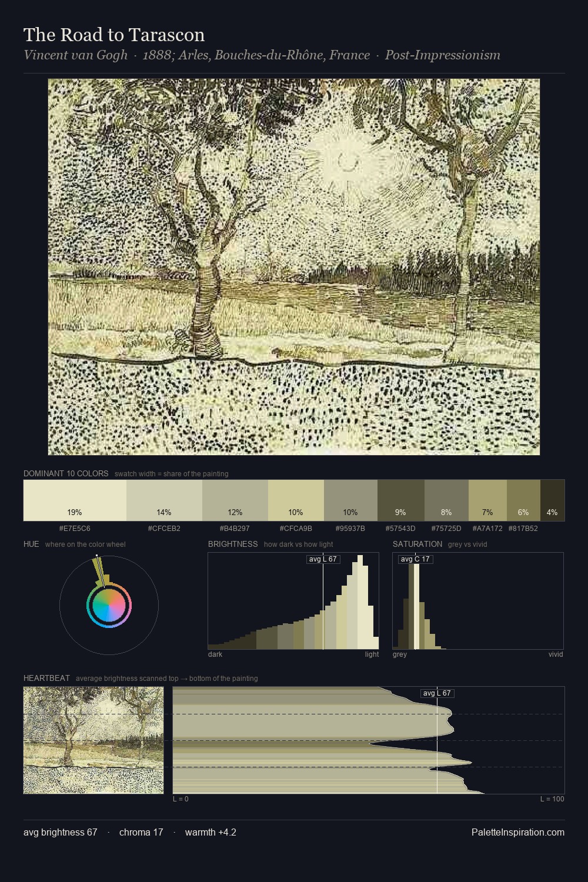The width and height of the screenshot is (588, 882).
Task: Click the 'HUE' section heading
Action: pyautogui.click(x=31, y=544)
